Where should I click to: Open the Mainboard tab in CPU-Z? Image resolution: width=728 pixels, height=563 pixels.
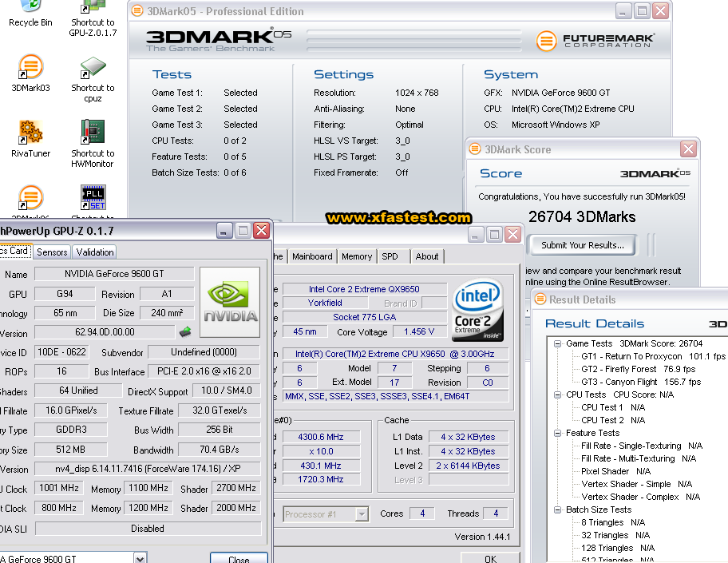[x=312, y=256]
